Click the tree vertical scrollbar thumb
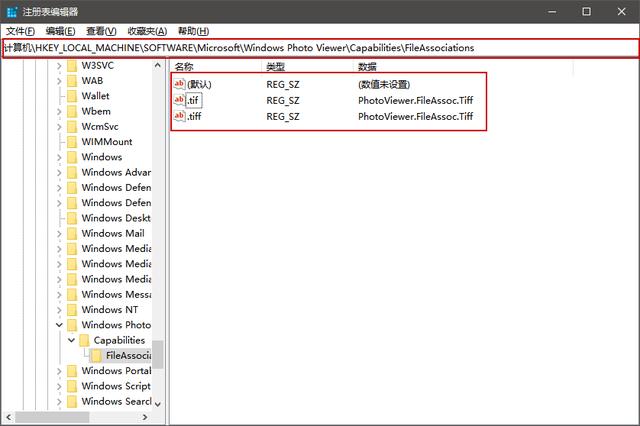 coord(158,354)
